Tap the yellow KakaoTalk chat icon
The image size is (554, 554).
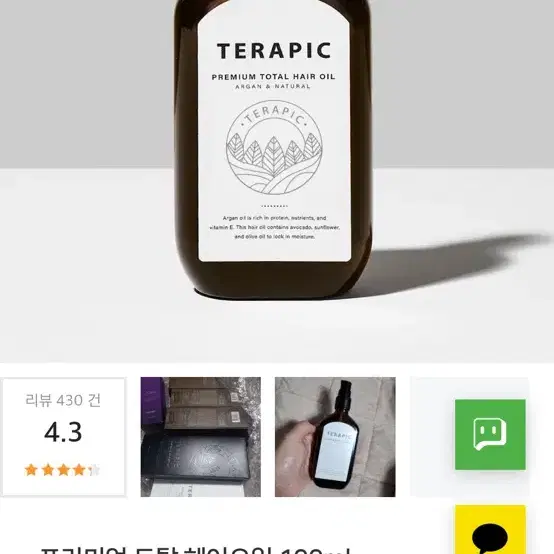(x=490, y=529)
